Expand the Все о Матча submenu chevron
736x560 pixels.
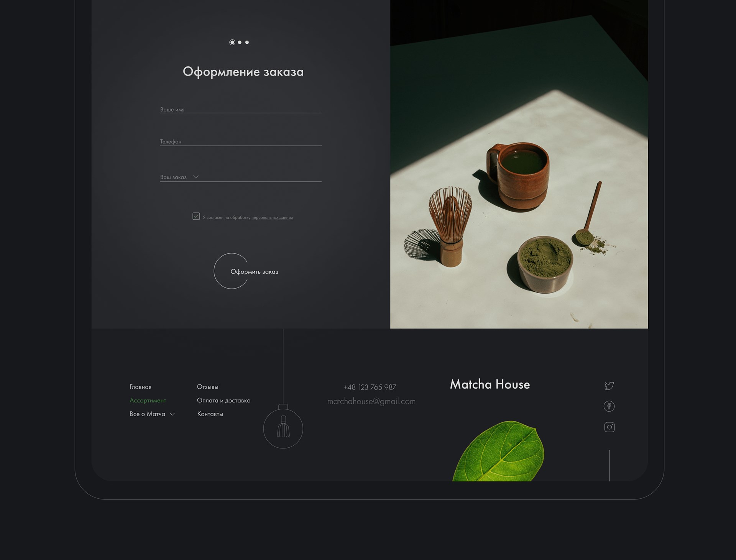pyautogui.click(x=172, y=414)
